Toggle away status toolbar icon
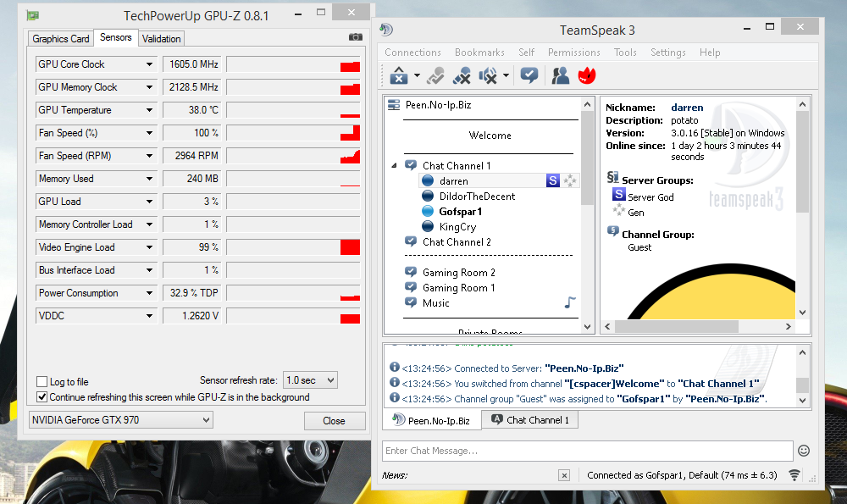847x504 pixels. pyautogui.click(x=529, y=75)
